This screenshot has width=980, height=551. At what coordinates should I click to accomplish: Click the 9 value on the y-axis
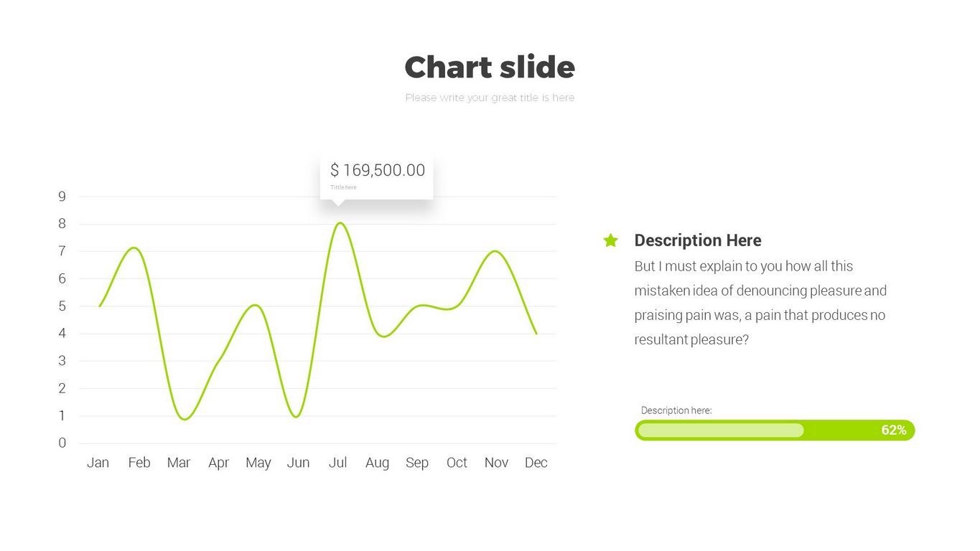pyautogui.click(x=62, y=197)
